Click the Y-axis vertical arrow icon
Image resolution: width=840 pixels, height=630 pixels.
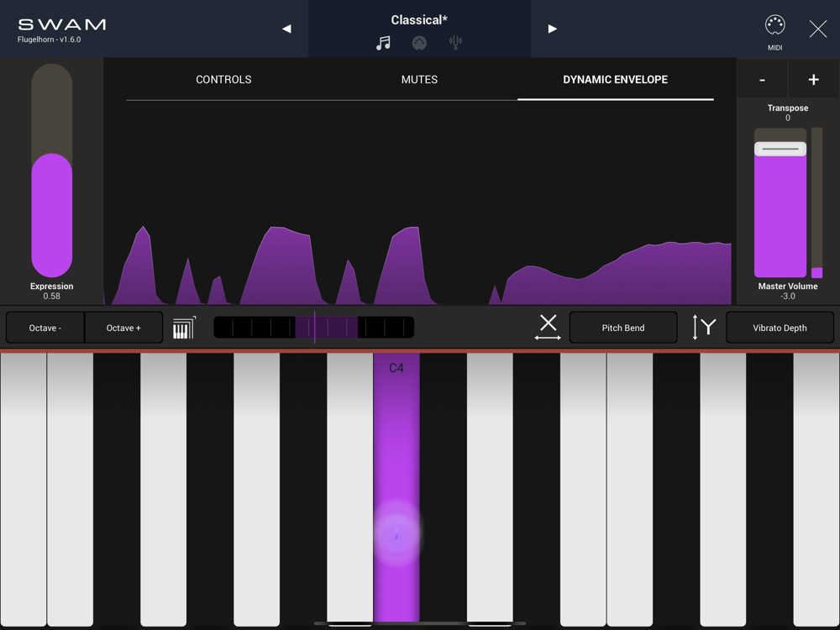(x=704, y=328)
